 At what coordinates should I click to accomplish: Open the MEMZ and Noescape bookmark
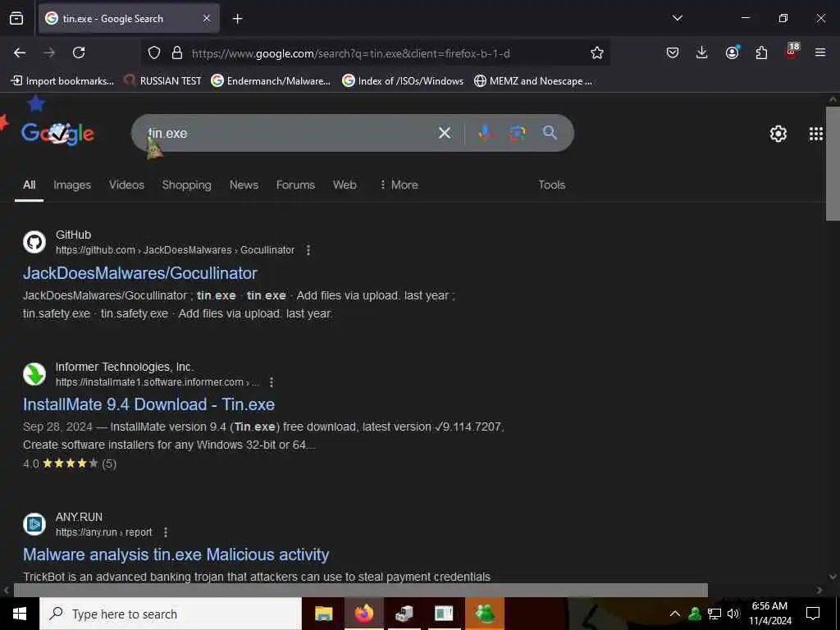(x=533, y=81)
